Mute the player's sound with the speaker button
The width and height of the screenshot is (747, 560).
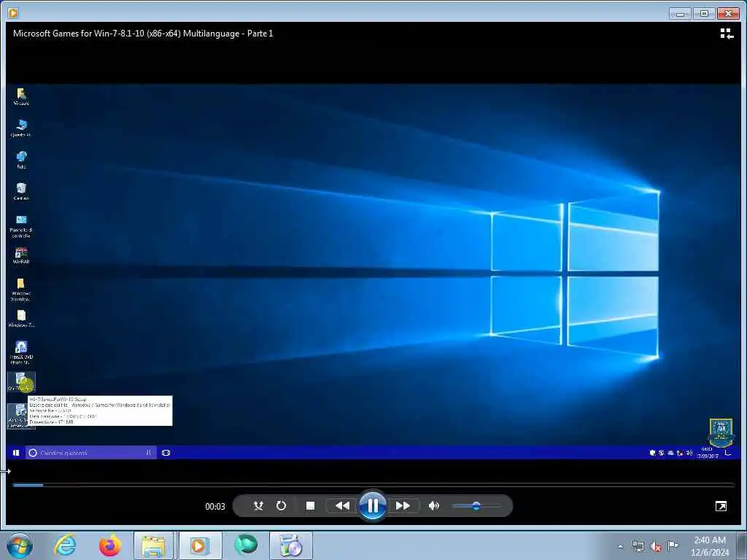point(433,506)
